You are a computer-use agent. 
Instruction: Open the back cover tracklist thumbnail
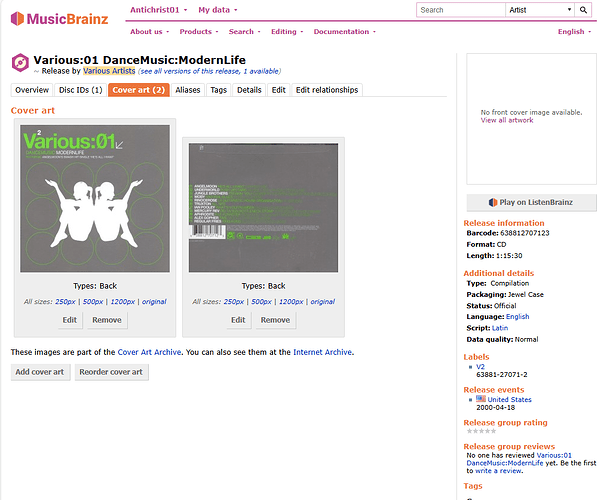263,208
